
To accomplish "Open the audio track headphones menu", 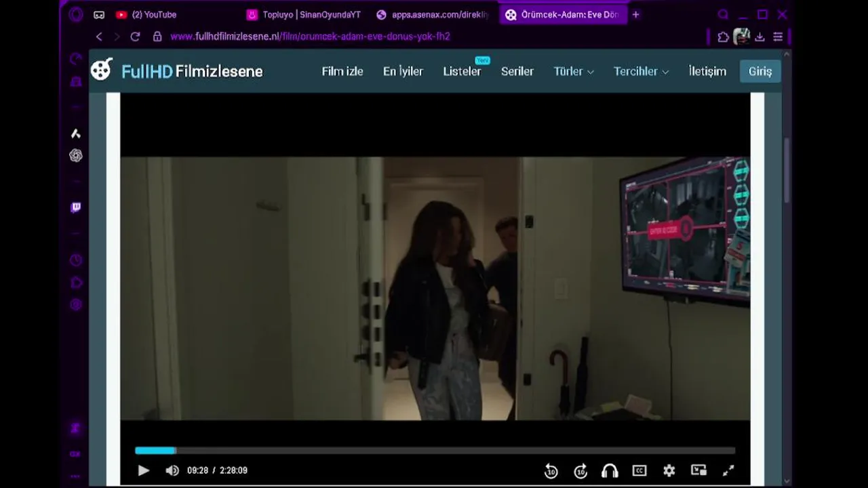I will pyautogui.click(x=610, y=471).
